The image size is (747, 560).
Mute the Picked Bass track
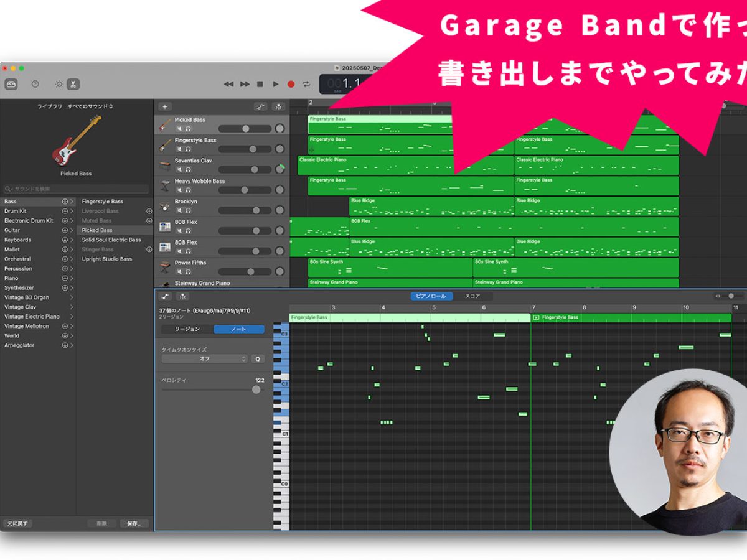point(179,129)
